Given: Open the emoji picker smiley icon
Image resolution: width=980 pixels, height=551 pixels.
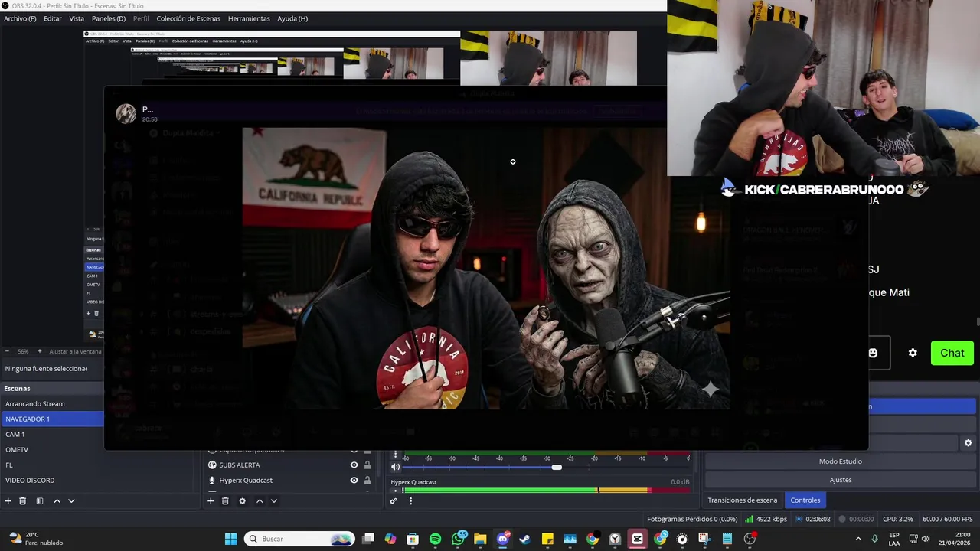Looking at the screenshot, I should [x=873, y=353].
